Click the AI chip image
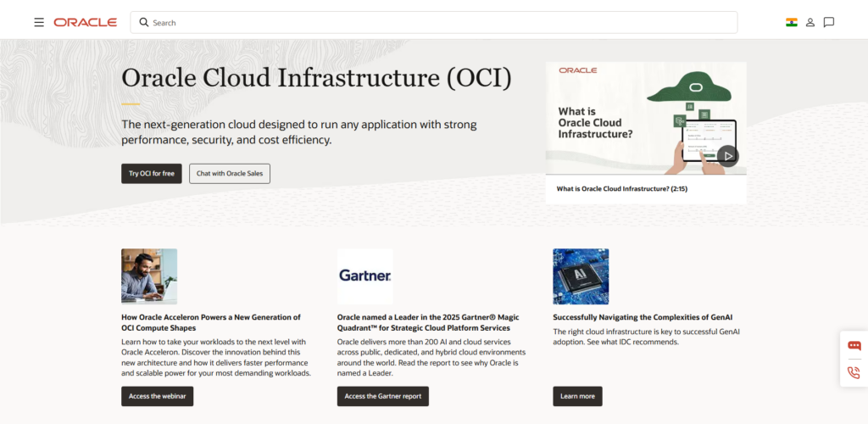This screenshot has width=868, height=424. pyautogui.click(x=581, y=276)
